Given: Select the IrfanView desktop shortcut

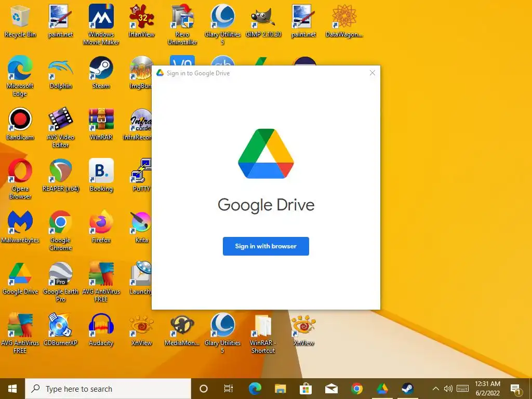Looking at the screenshot, I should [x=141, y=22].
